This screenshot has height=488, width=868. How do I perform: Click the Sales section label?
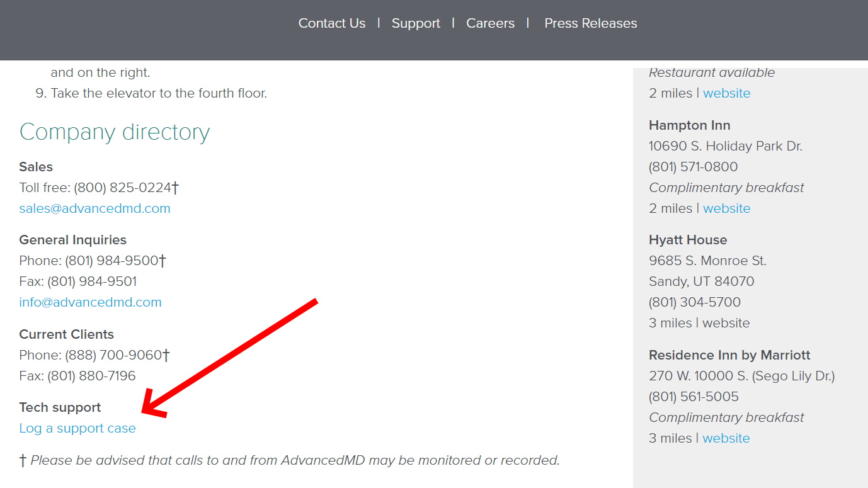click(x=36, y=167)
